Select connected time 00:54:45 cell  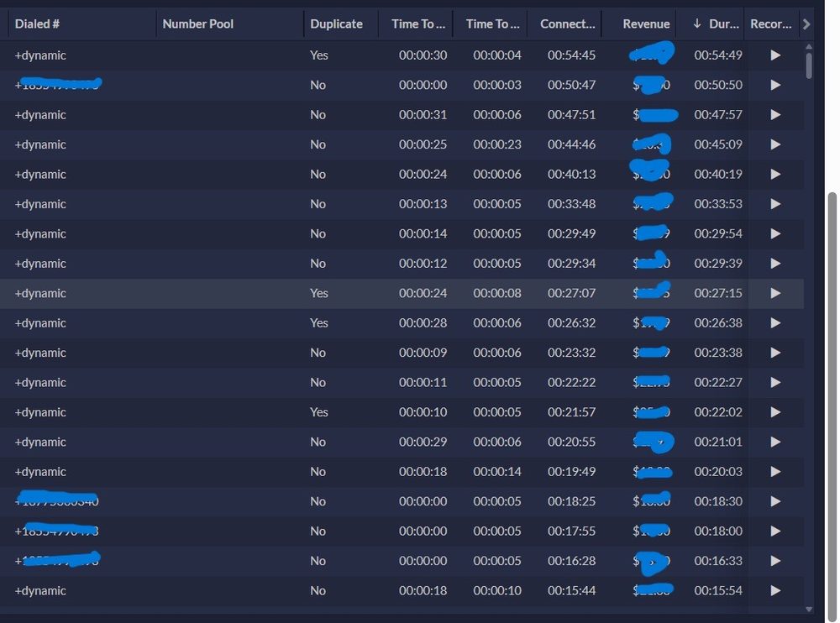click(571, 55)
